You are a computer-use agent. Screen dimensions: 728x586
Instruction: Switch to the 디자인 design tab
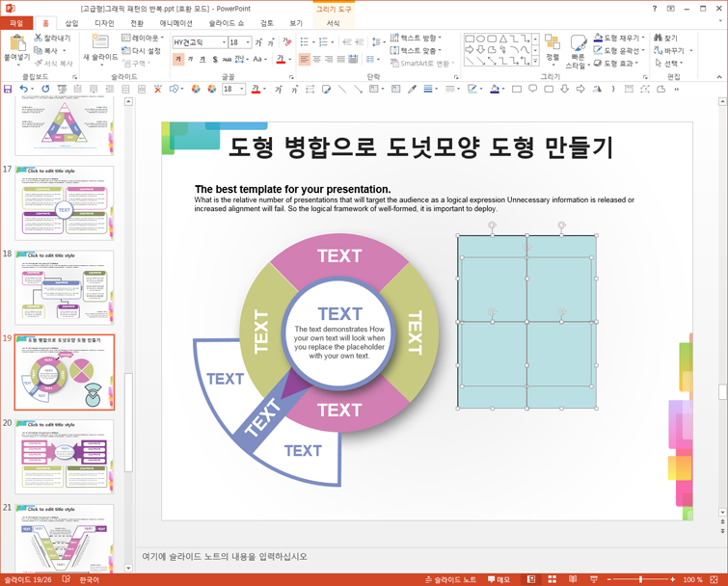pos(104,23)
